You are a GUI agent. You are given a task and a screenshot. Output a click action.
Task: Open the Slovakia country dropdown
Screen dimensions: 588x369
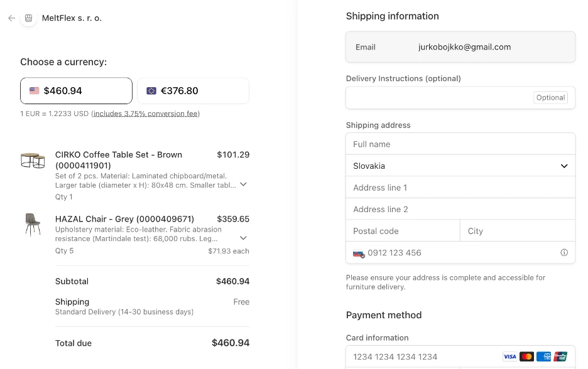click(460, 166)
